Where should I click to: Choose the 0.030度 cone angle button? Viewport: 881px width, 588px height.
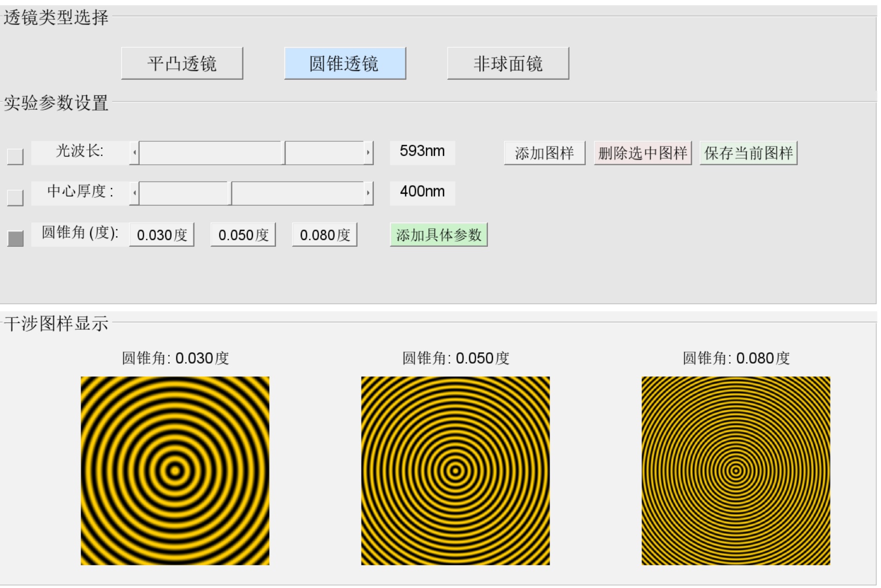[x=162, y=235]
